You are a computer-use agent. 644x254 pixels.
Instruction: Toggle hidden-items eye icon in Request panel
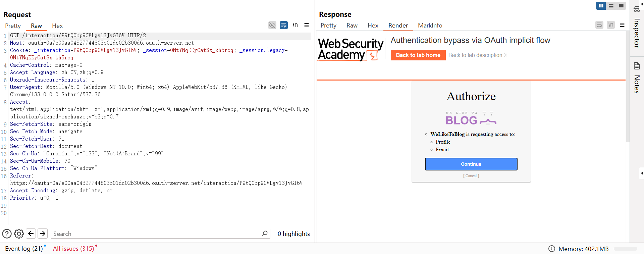272,25
